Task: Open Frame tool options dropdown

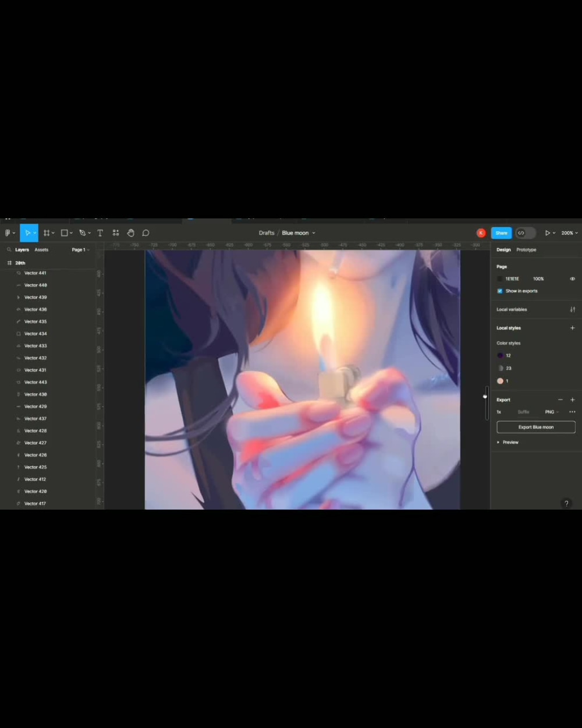Action: (x=53, y=233)
